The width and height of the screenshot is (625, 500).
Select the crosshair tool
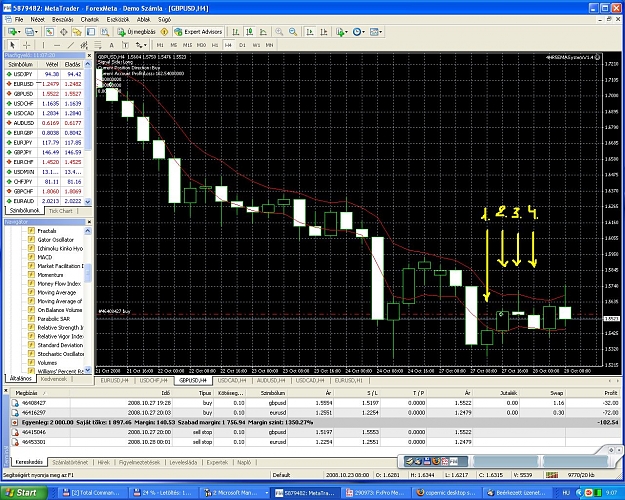point(26,45)
